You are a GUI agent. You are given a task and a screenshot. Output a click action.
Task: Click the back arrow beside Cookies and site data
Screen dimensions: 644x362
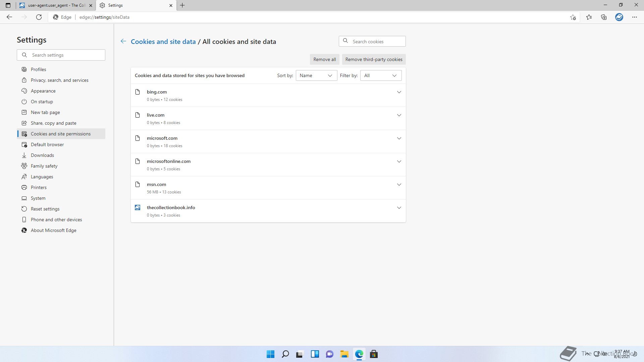click(123, 41)
